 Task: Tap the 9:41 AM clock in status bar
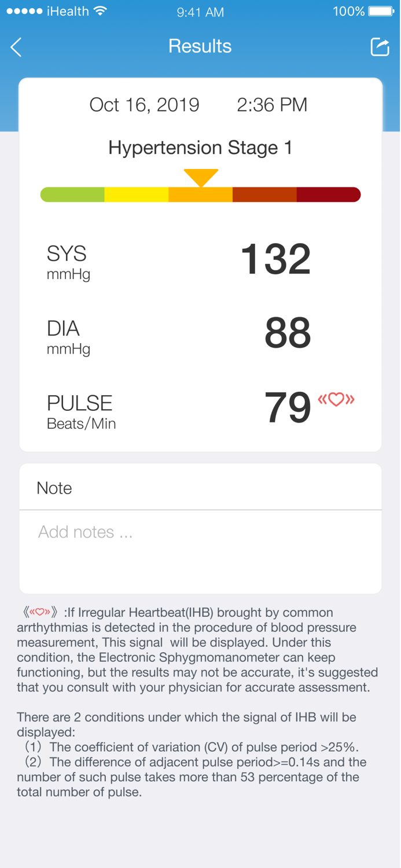pyautogui.click(x=200, y=12)
